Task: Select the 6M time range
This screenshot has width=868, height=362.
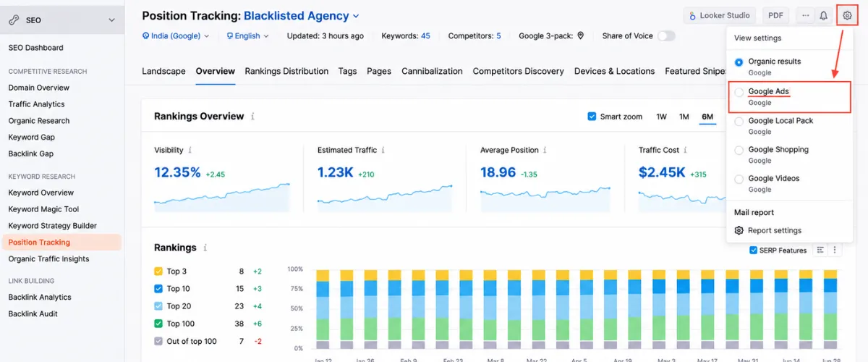Action: [x=707, y=117]
